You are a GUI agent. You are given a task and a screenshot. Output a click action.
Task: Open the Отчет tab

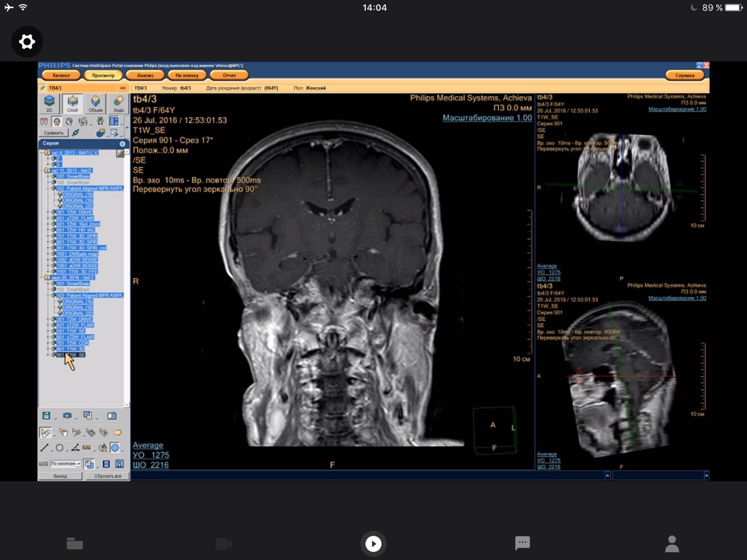point(229,75)
